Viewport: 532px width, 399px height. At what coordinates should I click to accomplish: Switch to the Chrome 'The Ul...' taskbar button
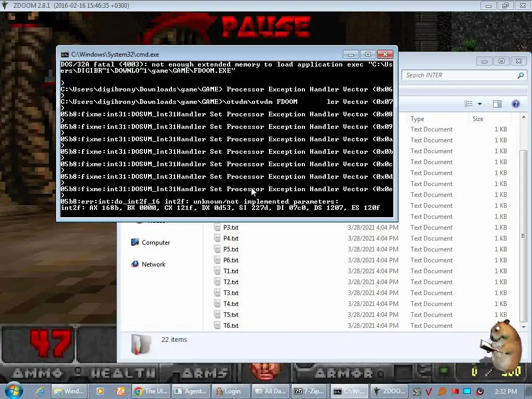[x=151, y=391]
